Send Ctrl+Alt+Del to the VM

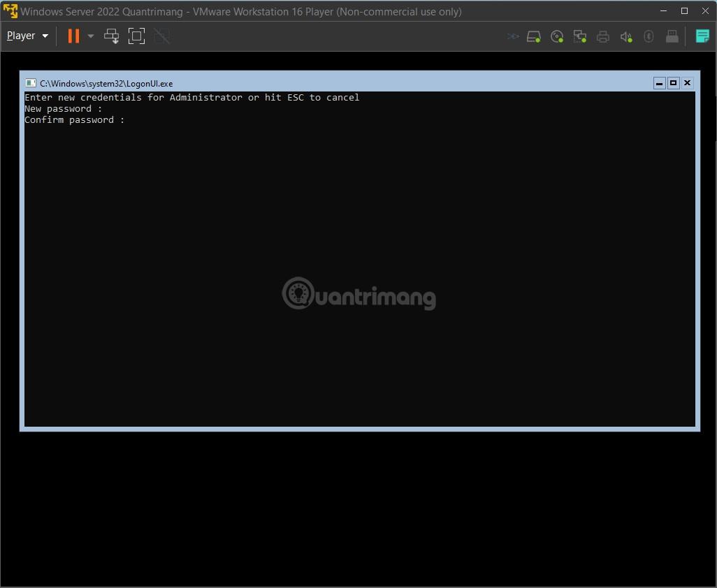coord(111,36)
